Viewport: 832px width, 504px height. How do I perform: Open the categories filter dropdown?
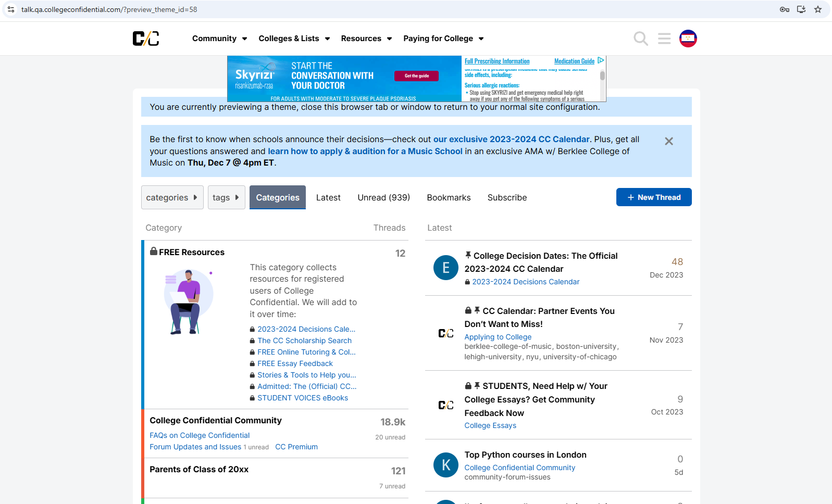(x=172, y=197)
